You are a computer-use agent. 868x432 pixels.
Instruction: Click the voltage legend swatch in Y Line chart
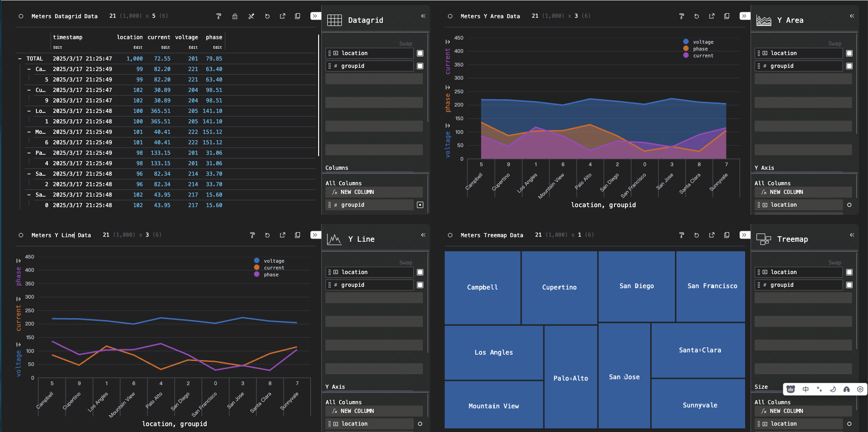[x=257, y=261]
